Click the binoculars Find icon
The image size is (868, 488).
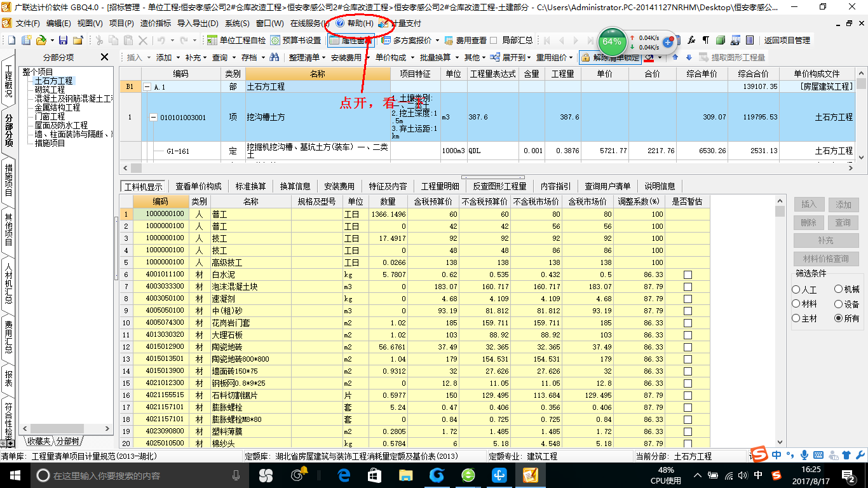[x=275, y=57]
